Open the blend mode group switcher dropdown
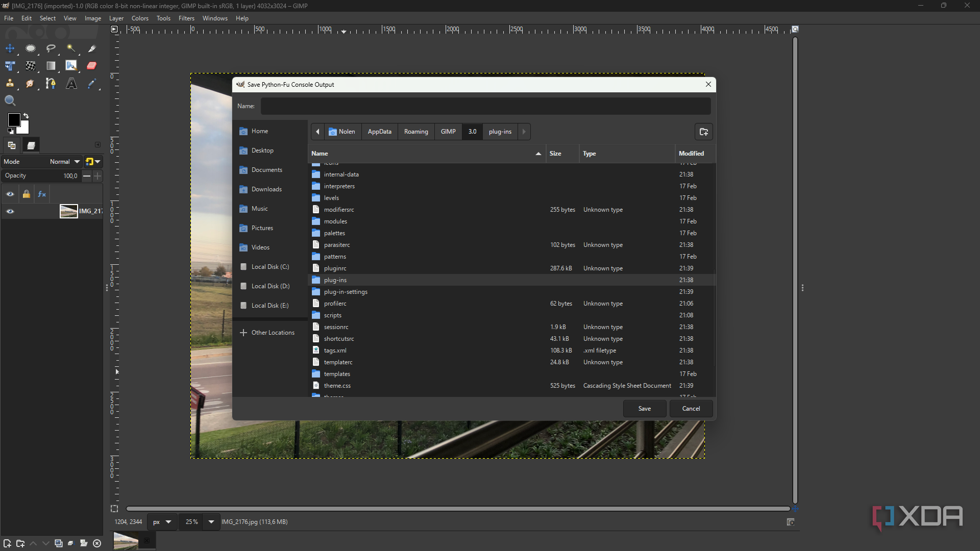The image size is (980, 551). [93, 162]
